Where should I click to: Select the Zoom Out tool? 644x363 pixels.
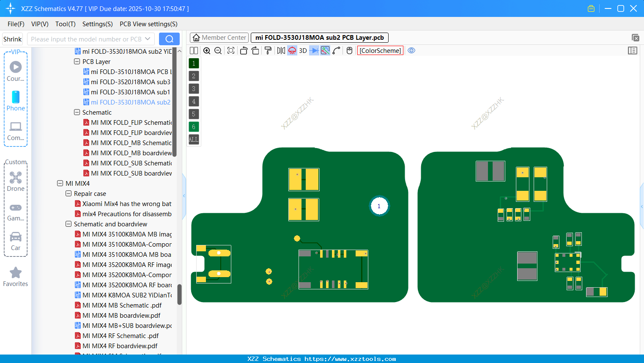[218, 50]
